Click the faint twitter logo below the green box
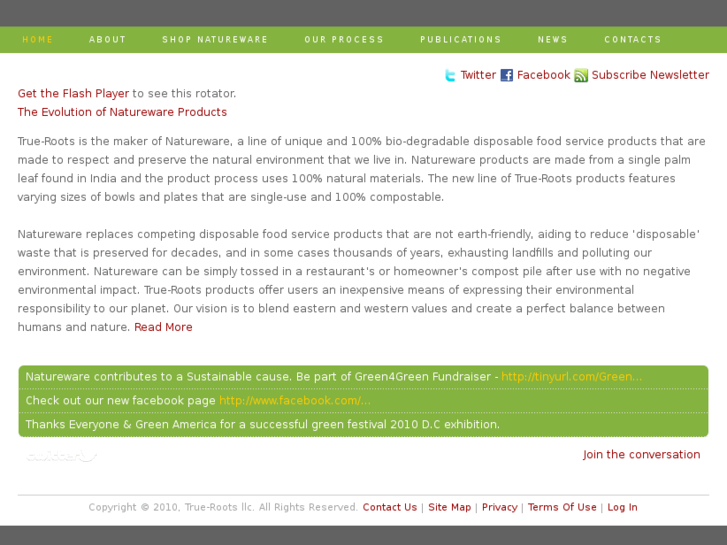Screen dimensions: 727x545 (62, 455)
